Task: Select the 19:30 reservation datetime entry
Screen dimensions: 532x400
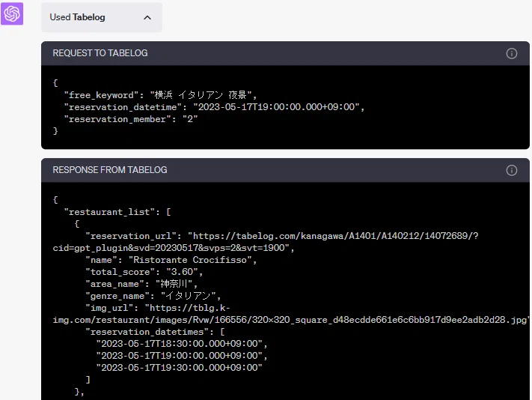Action: click(179, 367)
